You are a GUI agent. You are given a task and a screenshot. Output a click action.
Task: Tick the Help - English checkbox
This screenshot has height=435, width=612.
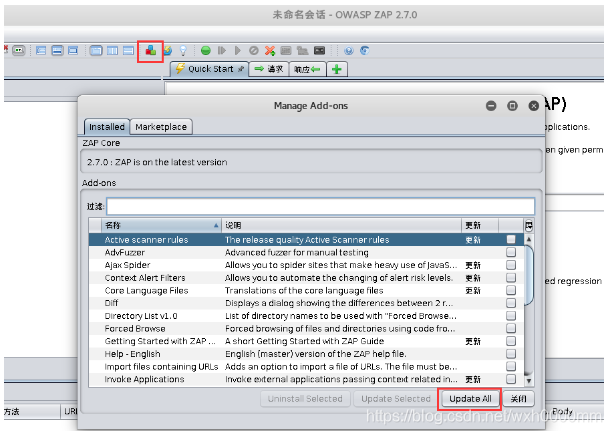tap(511, 353)
